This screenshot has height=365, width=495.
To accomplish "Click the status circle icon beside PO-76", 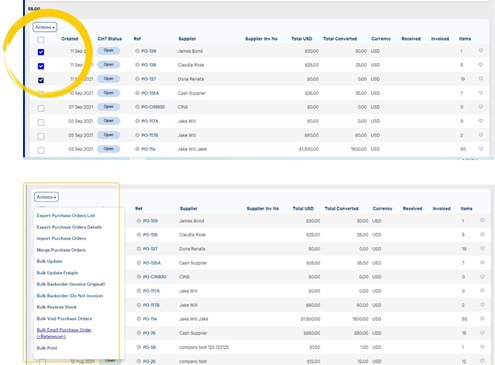I will (x=139, y=333).
